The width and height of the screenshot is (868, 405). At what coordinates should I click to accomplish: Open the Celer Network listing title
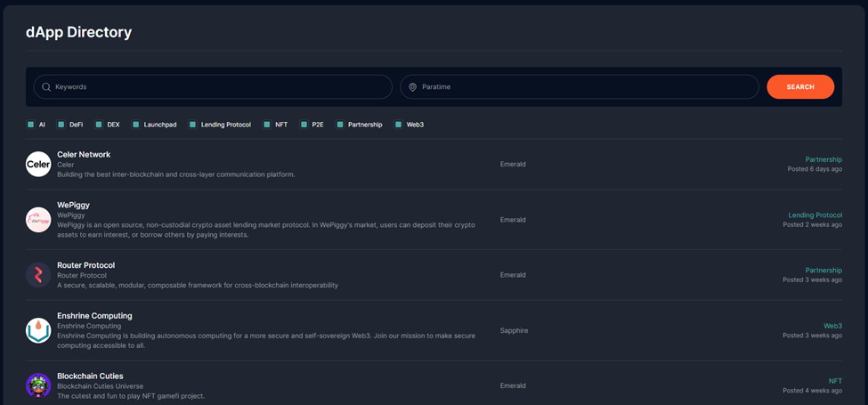(84, 154)
